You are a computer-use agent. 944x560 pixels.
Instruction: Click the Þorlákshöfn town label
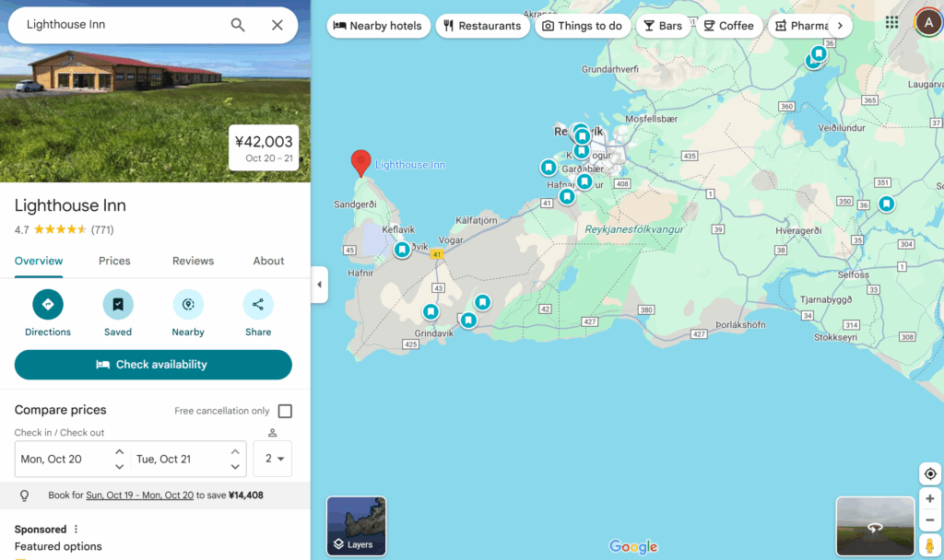[x=740, y=325]
